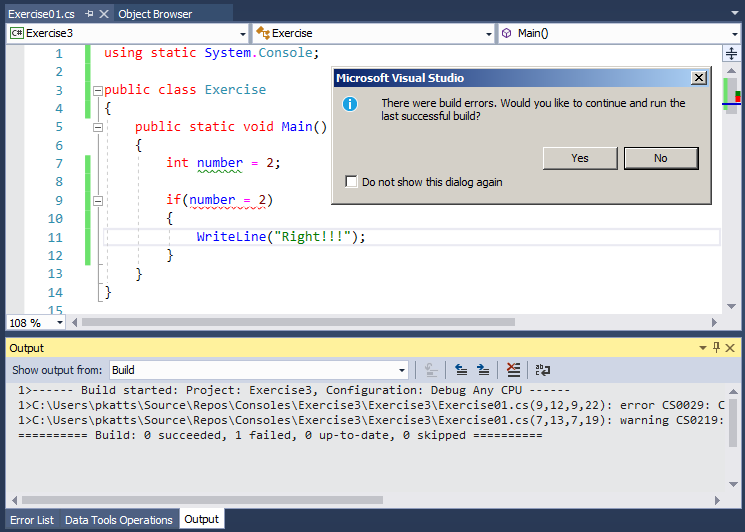745x532 pixels.
Task: Click the Go to Previous Message icon
Action: click(x=461, y=370)
